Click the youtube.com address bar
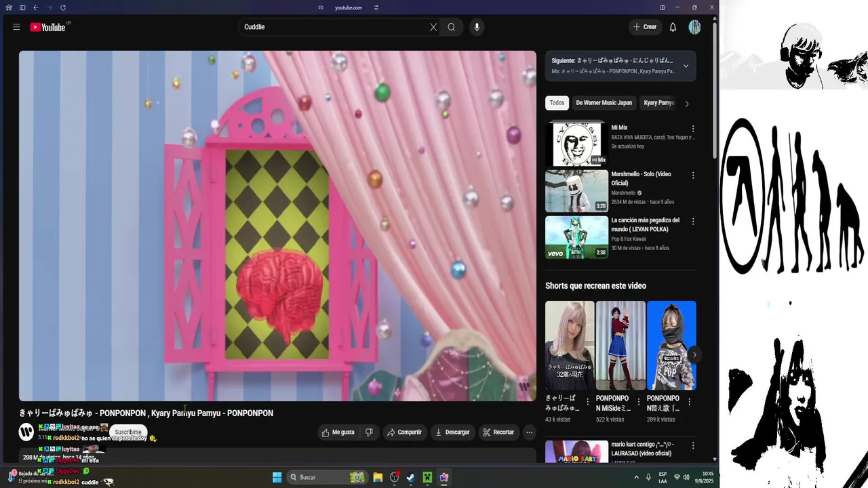Viewport: 868px width, 488px height. 349,7
